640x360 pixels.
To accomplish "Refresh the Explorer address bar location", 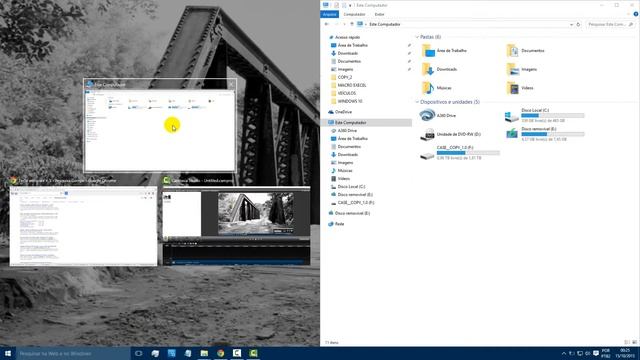I will [x=578, y=24].
